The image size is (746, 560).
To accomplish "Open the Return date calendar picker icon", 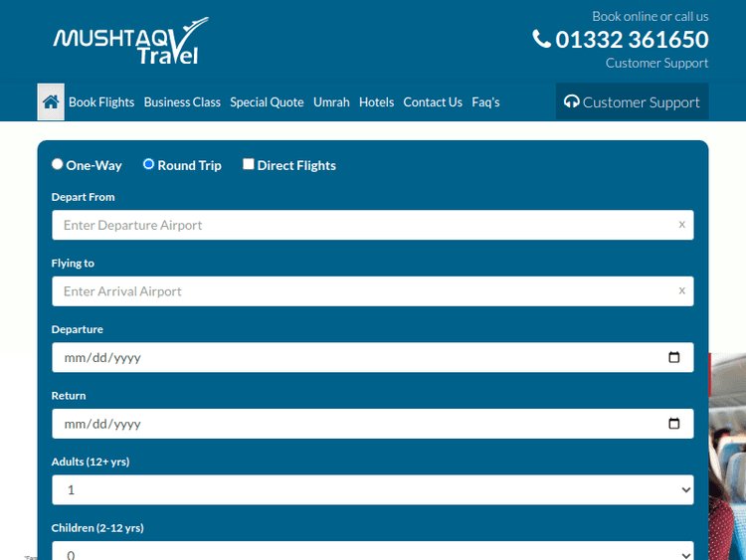I will click(x=673, y=424).
